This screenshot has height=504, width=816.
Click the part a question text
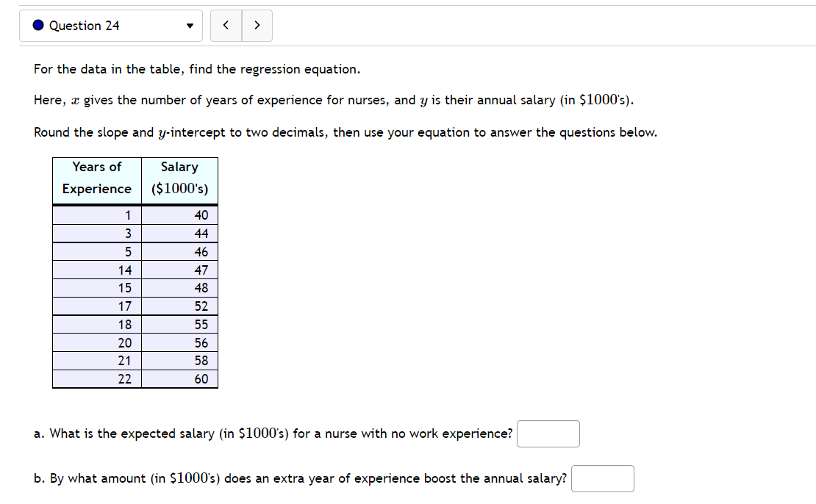click(272, 433)
